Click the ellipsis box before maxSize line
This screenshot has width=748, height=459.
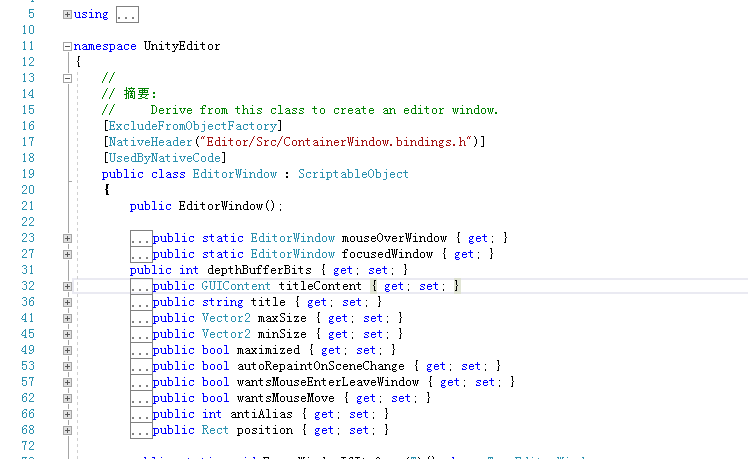(141, 318)
